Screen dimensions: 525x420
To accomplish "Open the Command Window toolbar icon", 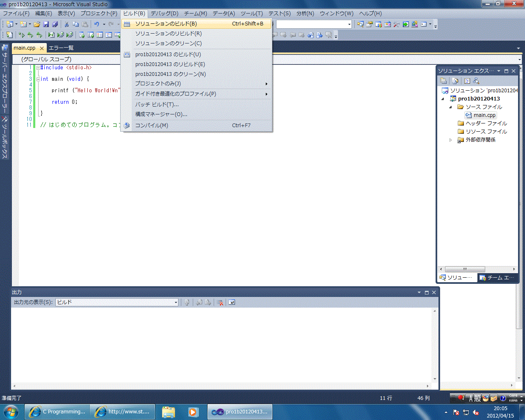I will 424,24.
